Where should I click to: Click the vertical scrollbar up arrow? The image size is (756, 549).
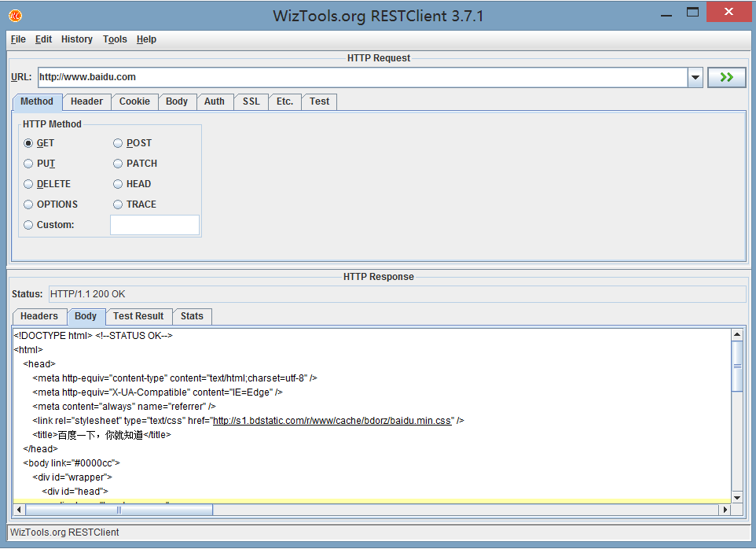pyautogui.click(x=737, y=334)
